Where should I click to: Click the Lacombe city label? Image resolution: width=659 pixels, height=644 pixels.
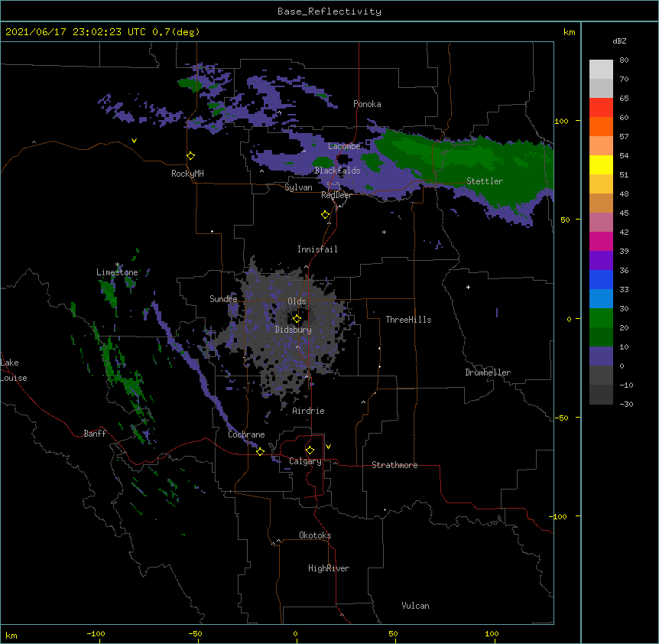click(x=344, y=146)
